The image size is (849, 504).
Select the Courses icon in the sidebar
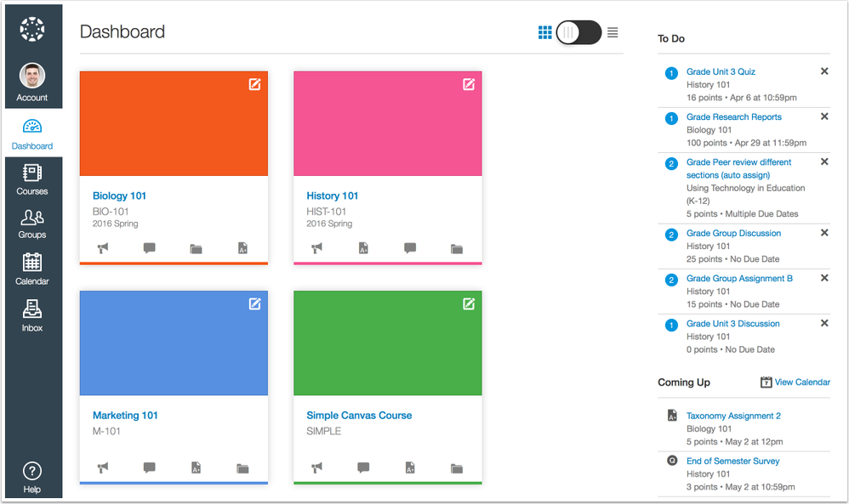coord(32,180)
